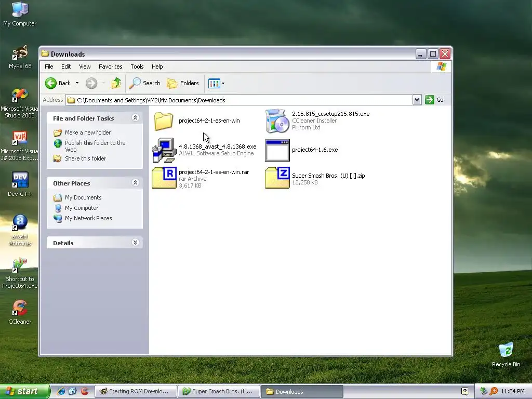
Task: Open the Edit menu
Action: coord(66,66)
